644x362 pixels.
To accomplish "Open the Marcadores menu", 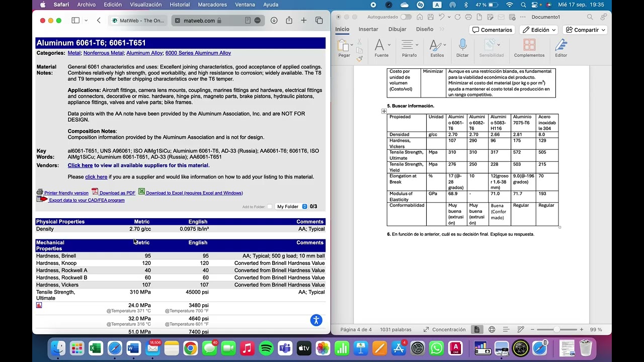I will point(212,5).
